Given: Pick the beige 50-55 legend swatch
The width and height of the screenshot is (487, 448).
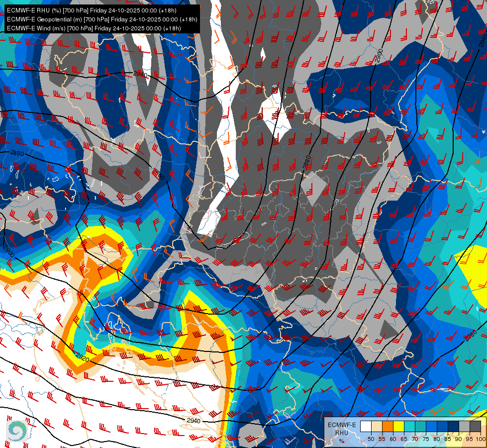Looking at the screenshot, I should point(377,426).
